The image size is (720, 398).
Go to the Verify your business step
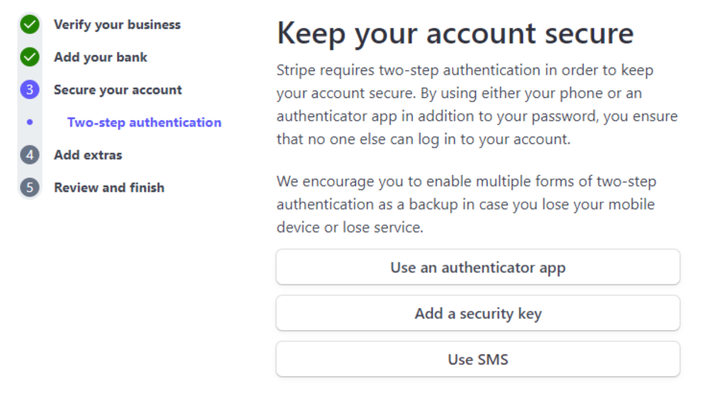pos(117,24)
